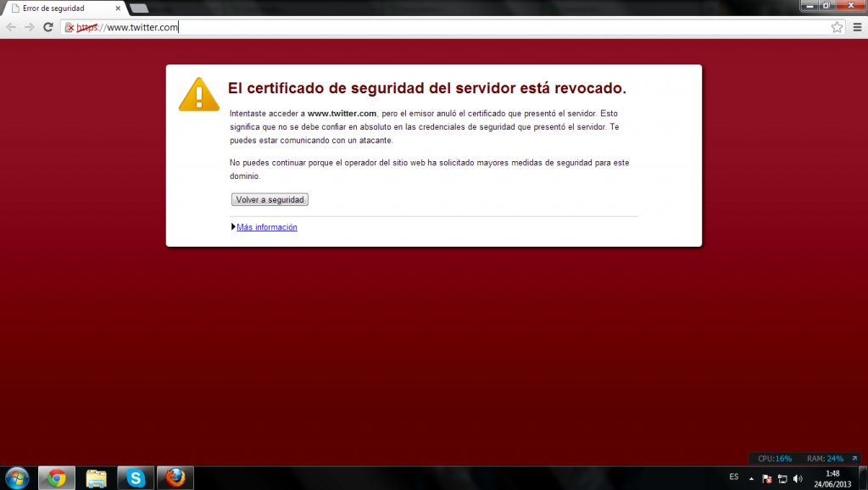Open the Chrome menu hamburger icon
The image size is (868, 490).
(857, 27)
